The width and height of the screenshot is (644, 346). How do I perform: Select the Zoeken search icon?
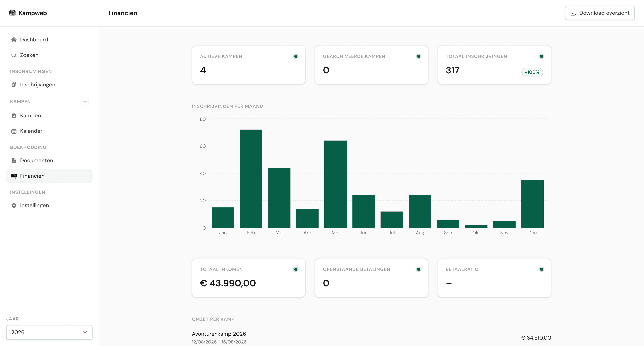[14, 55]
